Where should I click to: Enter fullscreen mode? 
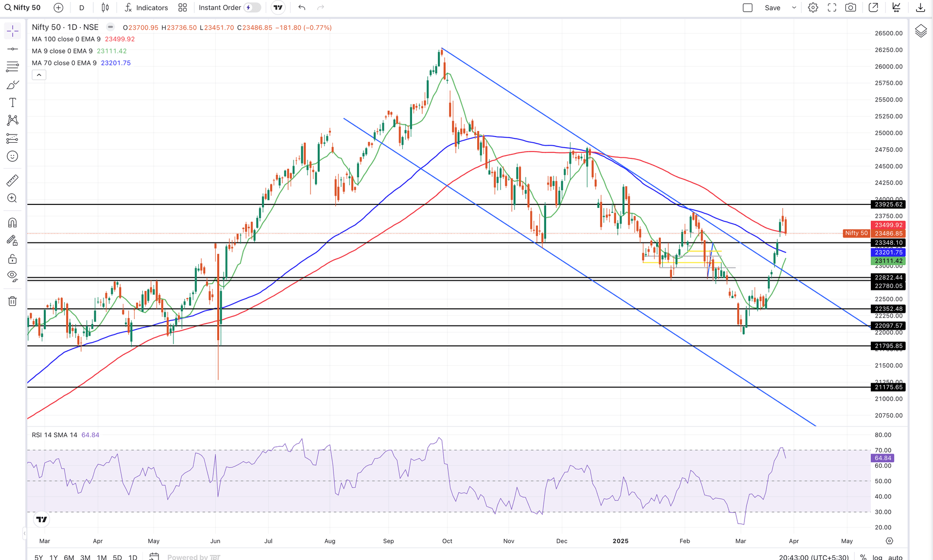pyautogui.click(x=832, y=8)
